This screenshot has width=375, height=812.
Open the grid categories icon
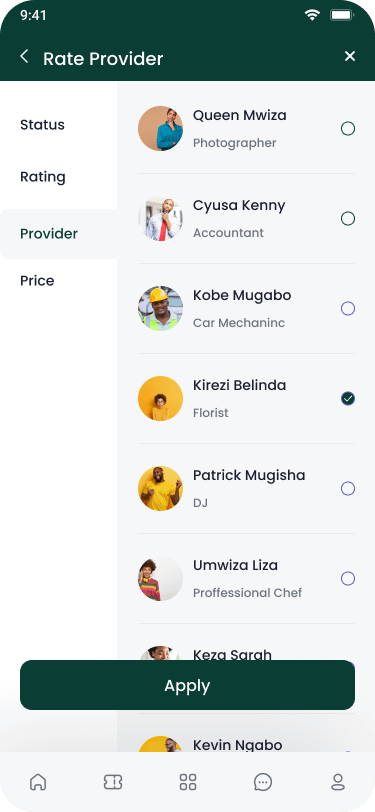188,782
